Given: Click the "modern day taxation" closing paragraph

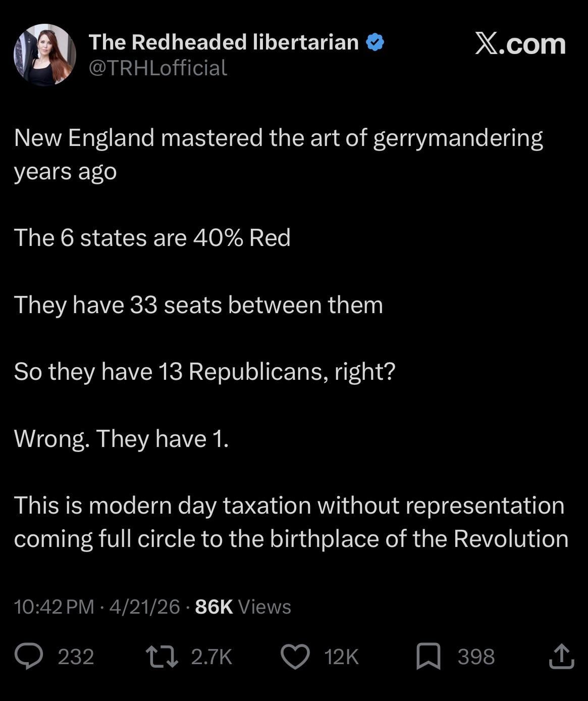Looking at the screenshot, I should coord(291,522).
